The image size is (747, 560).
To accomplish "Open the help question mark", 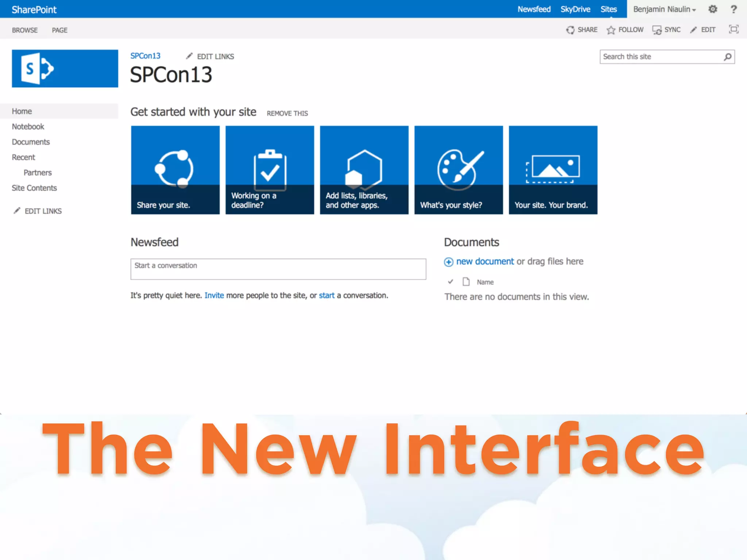I will [733, 9].
